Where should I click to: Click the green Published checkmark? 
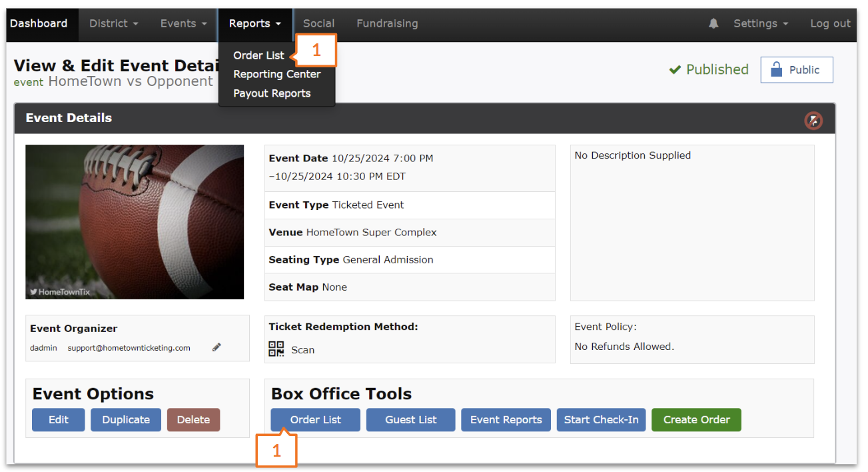(x=675, y=70)
